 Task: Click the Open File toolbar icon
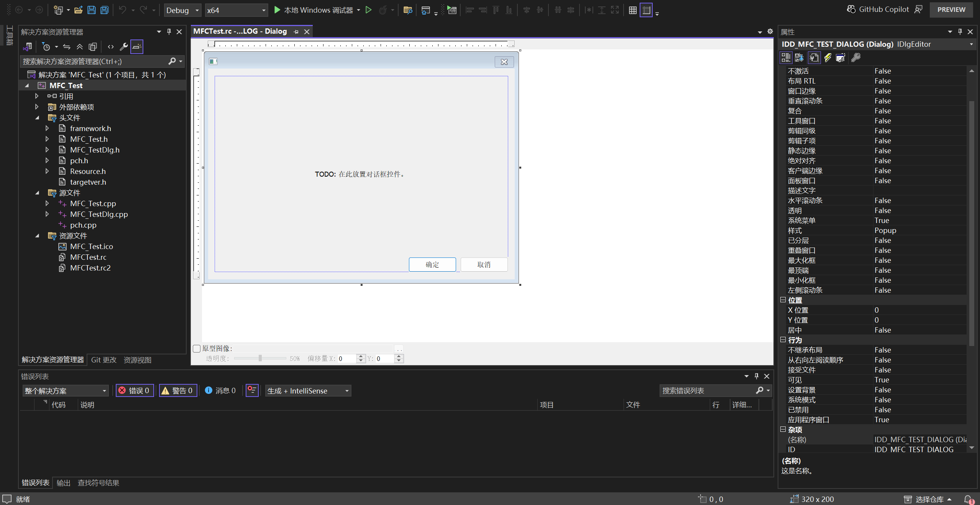[78, 10]
